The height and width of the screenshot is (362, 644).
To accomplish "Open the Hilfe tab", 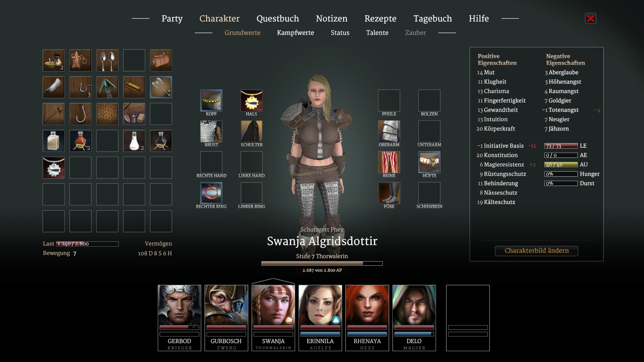I will coord(479,19).
